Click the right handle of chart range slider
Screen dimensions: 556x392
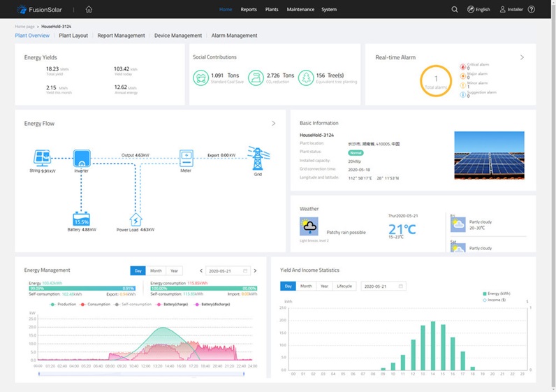244,374
